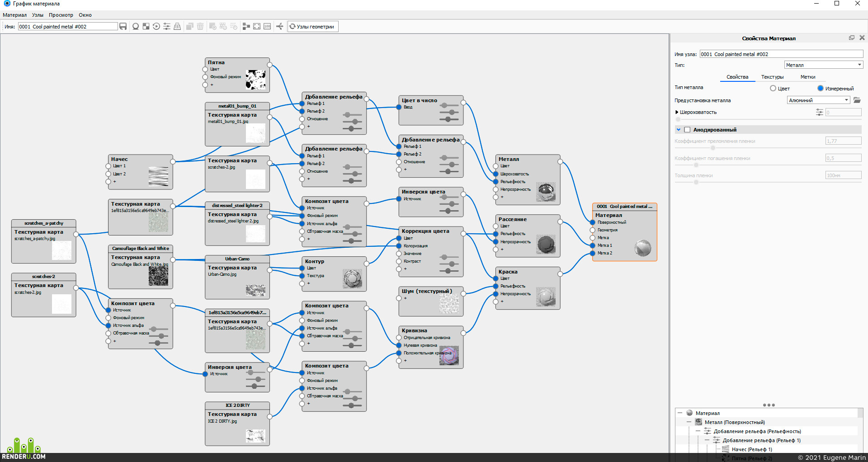Viewport: 868px width, 462px height.
Task: Click the Имя узла input field
Action: click(x=781, y=54)
